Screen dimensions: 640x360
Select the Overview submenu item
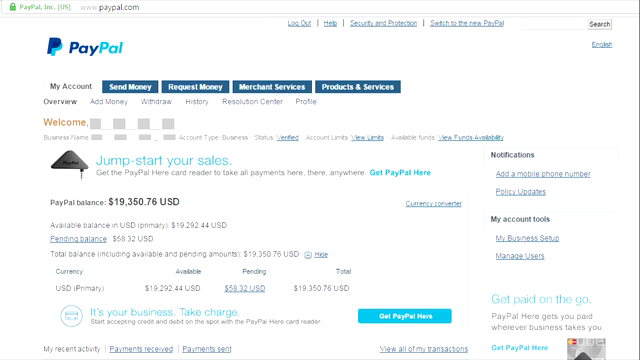(x=60, y=102)
